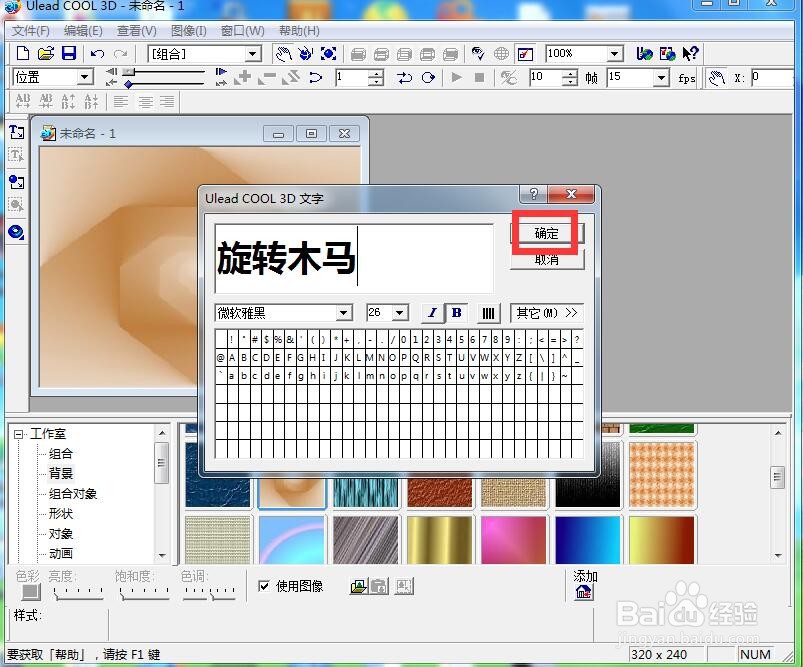Open the [组合] object list dropdown
This screenshot has width=803, height=667.
pos(252,54)
